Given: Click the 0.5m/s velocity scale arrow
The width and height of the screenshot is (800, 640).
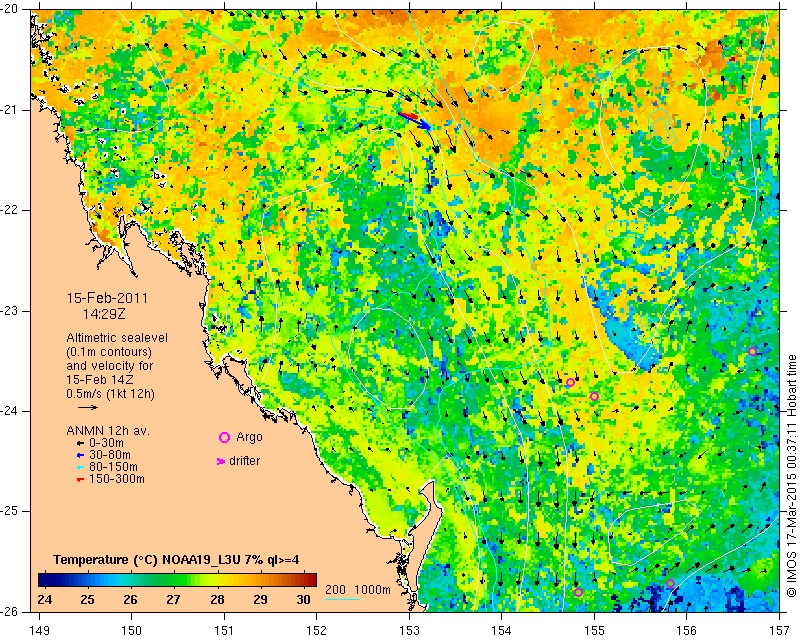Looking at the screenshot, I should point(88,407).
